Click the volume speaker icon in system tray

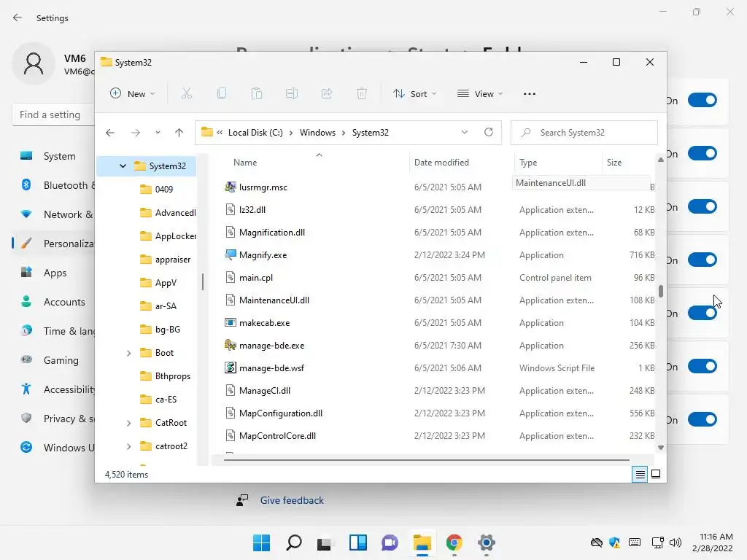[675, 542]
